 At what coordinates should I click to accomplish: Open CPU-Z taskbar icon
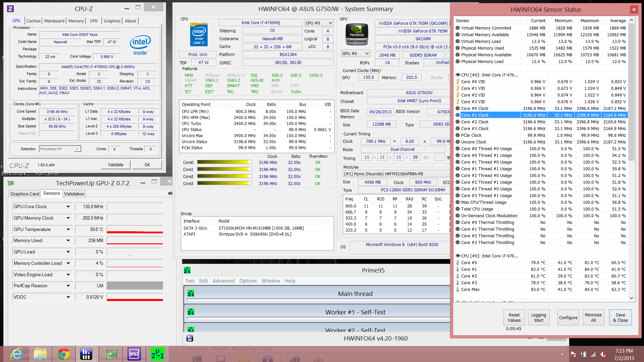tap(134, 354)
